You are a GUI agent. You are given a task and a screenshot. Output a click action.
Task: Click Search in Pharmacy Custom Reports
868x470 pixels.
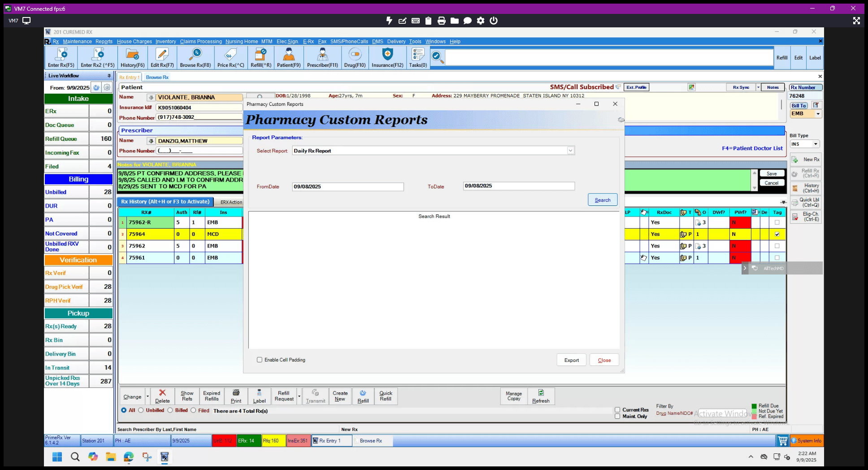[x=603, y=200]
